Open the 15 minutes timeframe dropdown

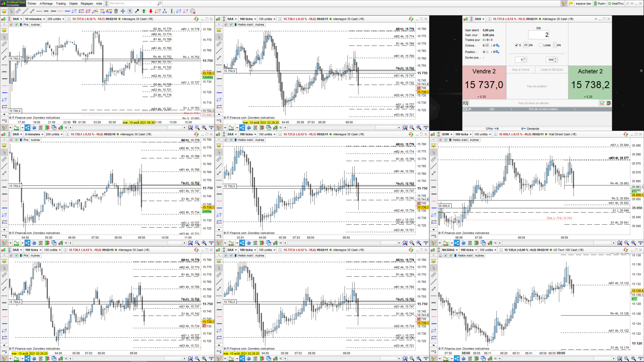pyautogui.click(x=35, y=19)
